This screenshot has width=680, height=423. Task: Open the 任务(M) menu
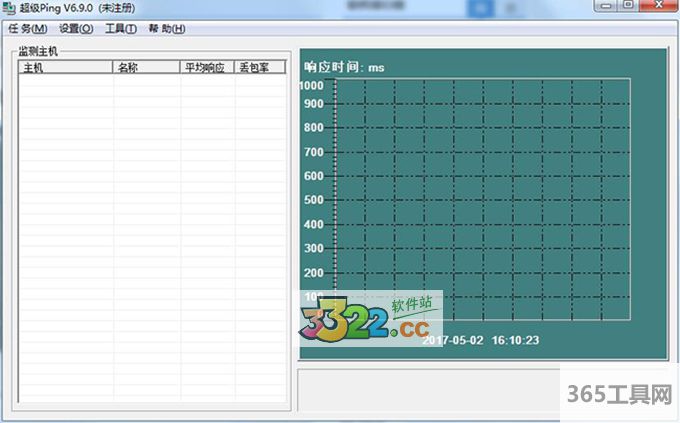pos(27,28)
